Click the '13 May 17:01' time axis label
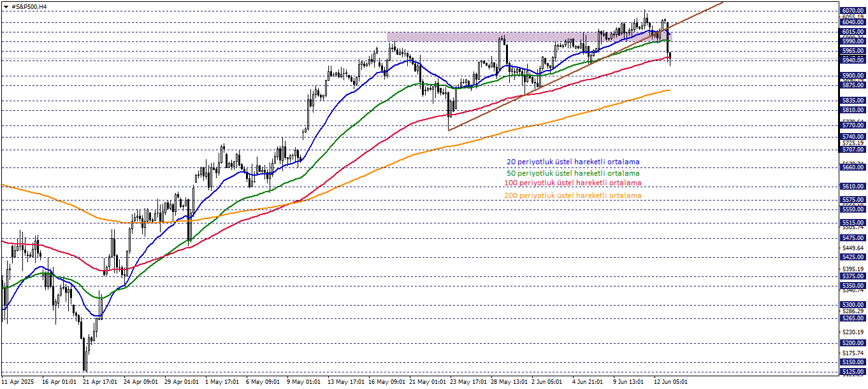 click(x=347, y=382)
